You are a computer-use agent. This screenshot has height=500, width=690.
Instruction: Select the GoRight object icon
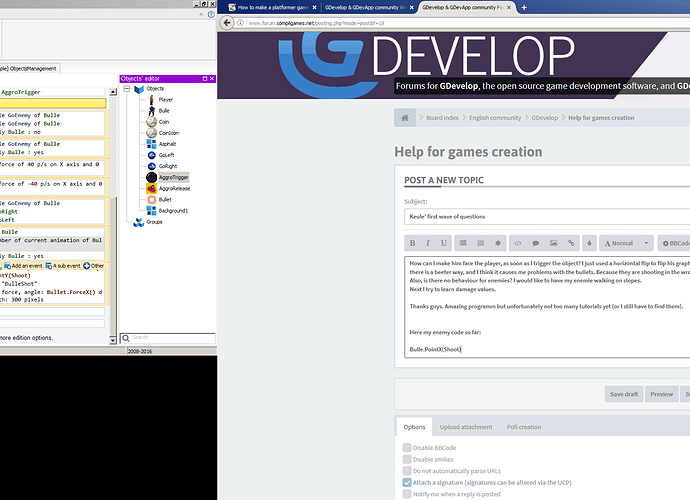151,166
